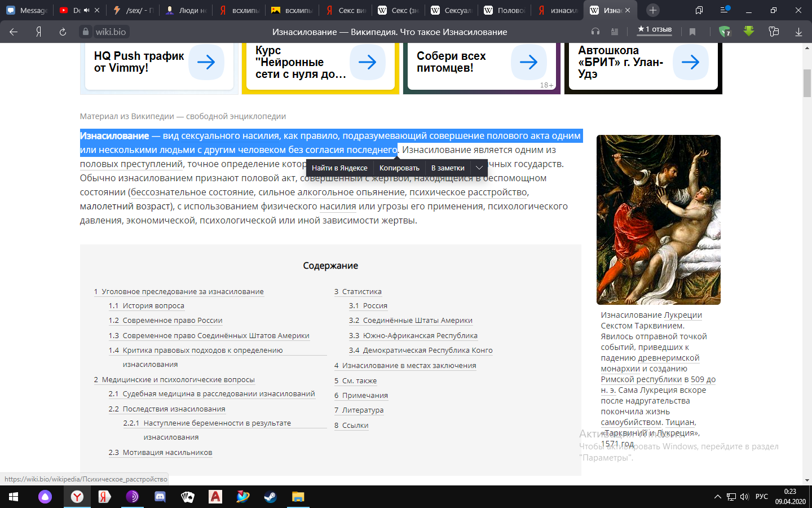Screen dimensions: 812x508
Task: Open contents item '3.4 Демократическая Республика Конго'
Action: 421,351
